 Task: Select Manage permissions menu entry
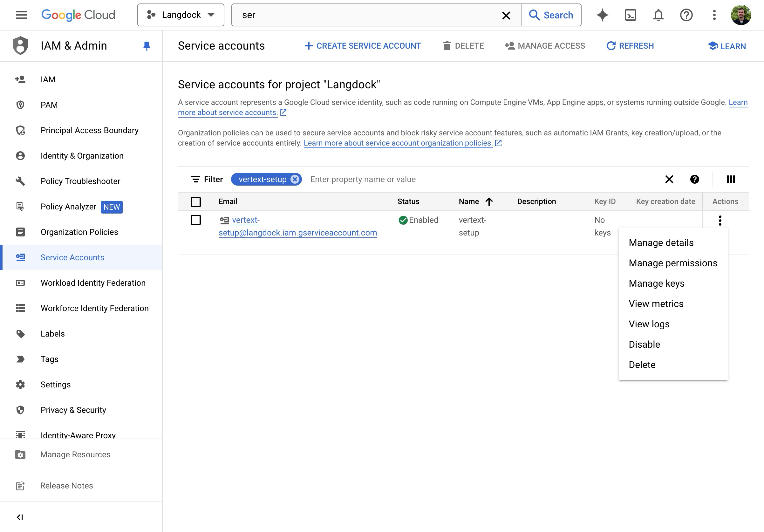click(x=673, y=263)
